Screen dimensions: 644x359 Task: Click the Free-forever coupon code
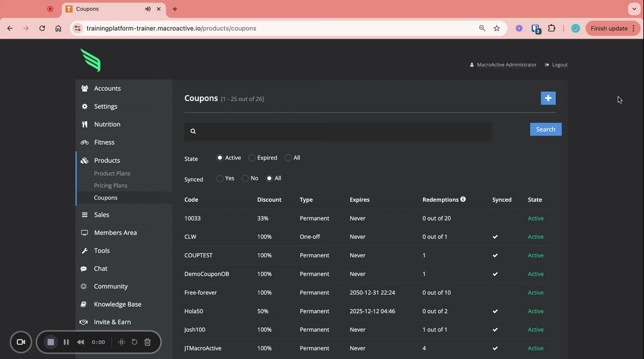[x=200, y=293]
